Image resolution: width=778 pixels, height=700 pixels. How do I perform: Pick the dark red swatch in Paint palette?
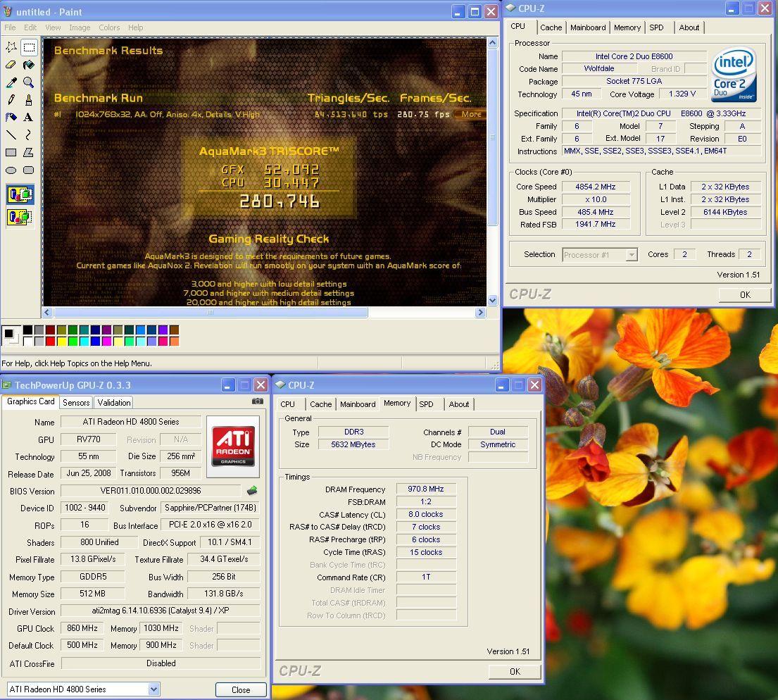pyautogui.click(x=50, y=330)
